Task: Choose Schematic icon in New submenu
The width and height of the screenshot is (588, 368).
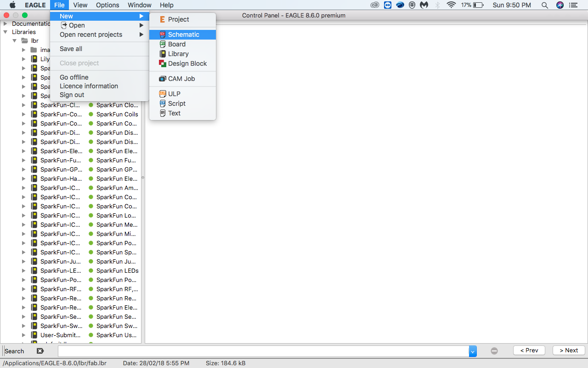Action: tap(162, 34)
